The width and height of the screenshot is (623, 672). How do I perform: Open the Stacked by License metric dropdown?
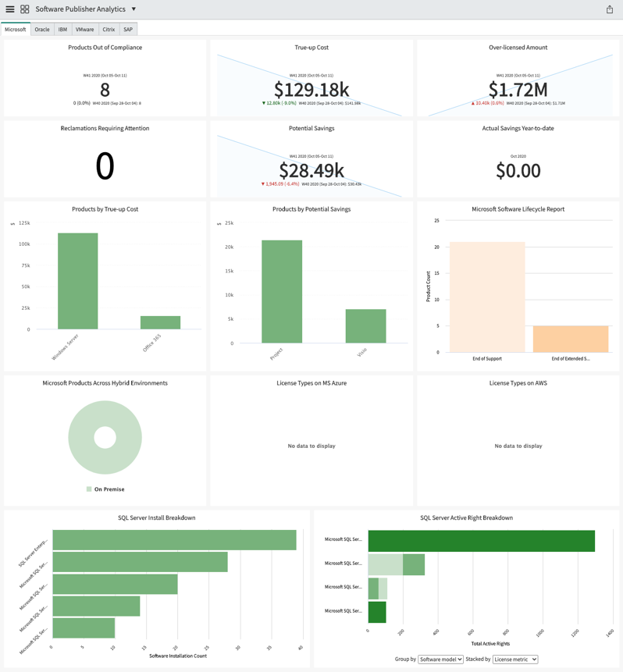515,660
